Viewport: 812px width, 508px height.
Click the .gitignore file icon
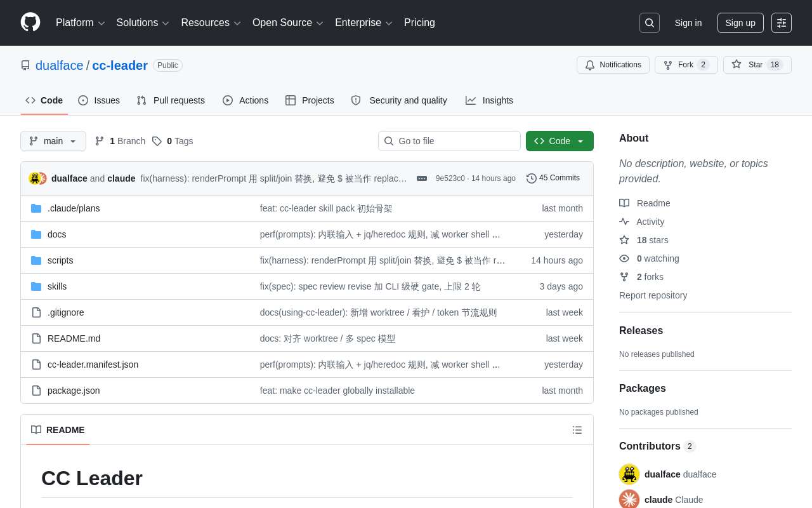tap(36, 312)
